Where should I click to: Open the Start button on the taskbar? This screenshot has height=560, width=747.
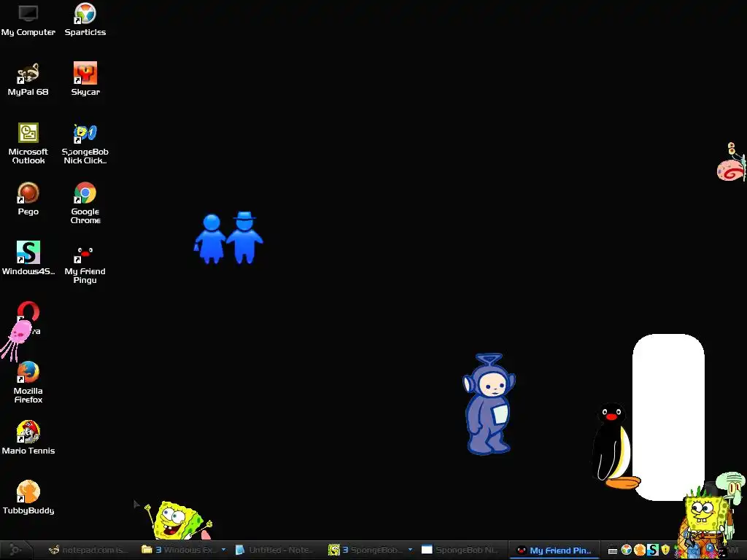[x=15, y=550]
